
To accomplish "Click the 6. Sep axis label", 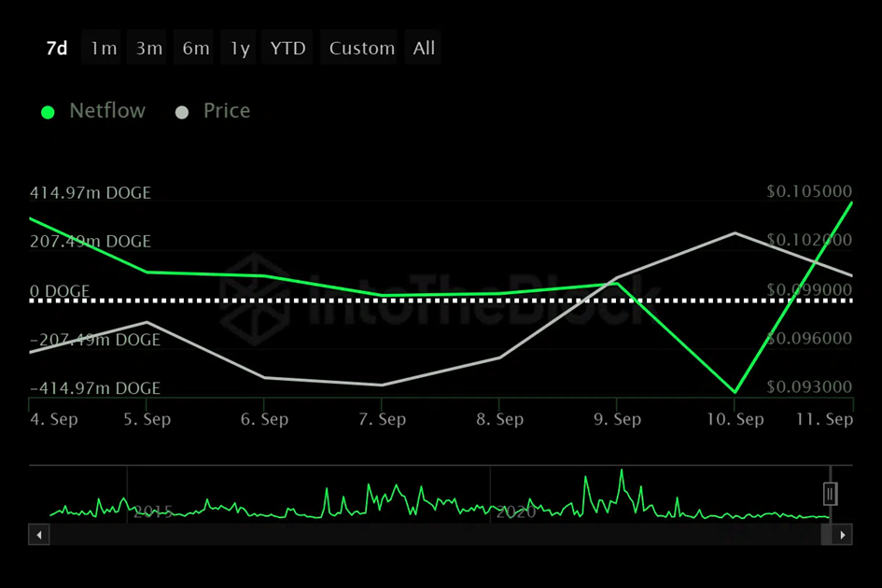I will click(x=264, y=419).
